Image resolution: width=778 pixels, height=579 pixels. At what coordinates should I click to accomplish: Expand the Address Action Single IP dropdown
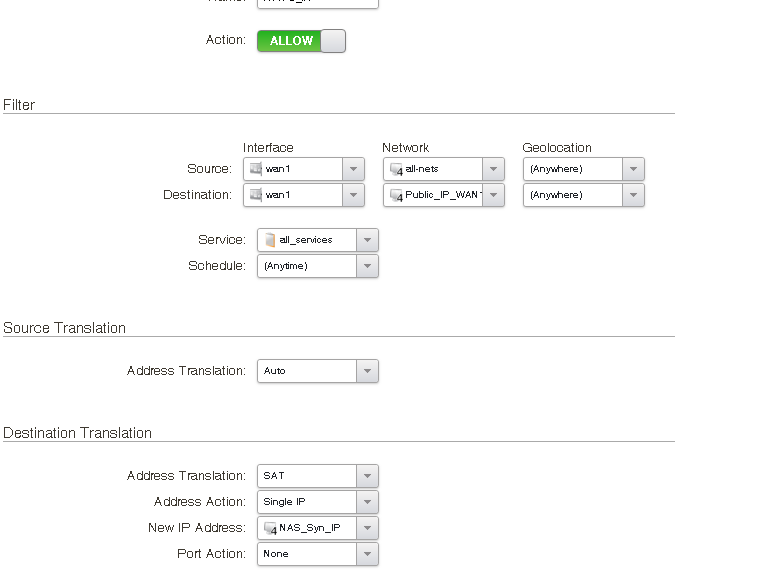coord(367,502)
